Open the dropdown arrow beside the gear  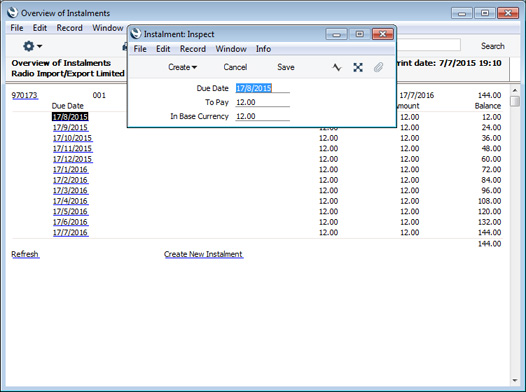point(40,46)
